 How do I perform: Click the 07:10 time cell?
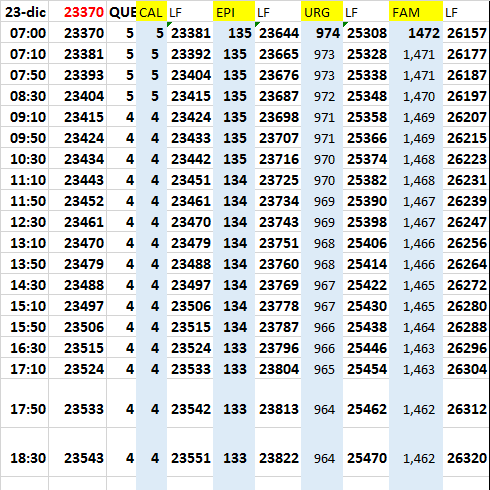(x=25, y=54)
